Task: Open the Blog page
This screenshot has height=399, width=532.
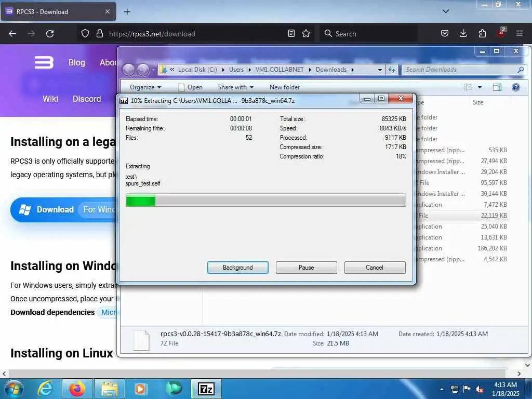Action: [77, 62]
